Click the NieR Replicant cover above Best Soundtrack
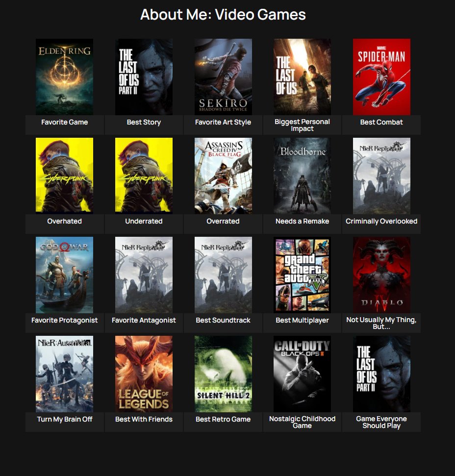 click(x=223, y=275)
